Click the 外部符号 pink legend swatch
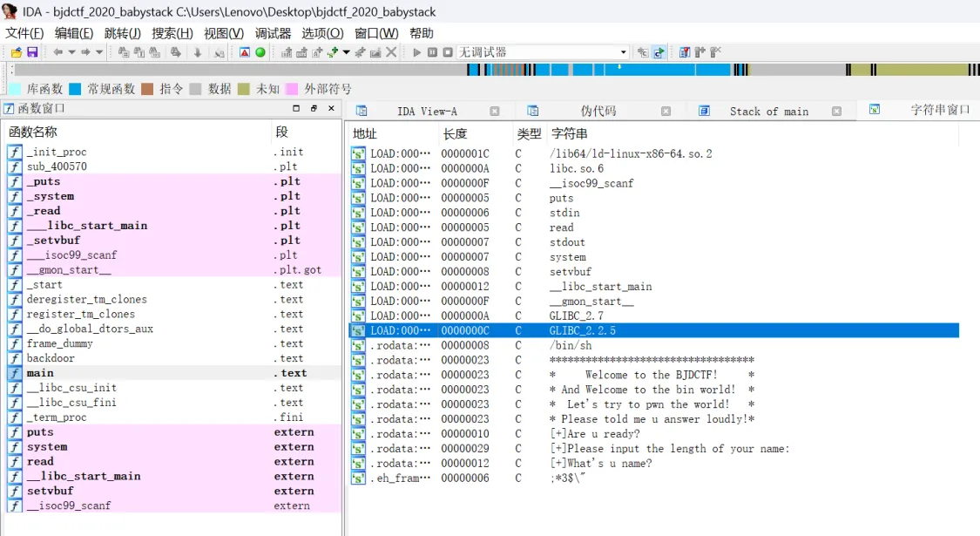Viewport: 980px width, 536px height. (x=291, y=90)
